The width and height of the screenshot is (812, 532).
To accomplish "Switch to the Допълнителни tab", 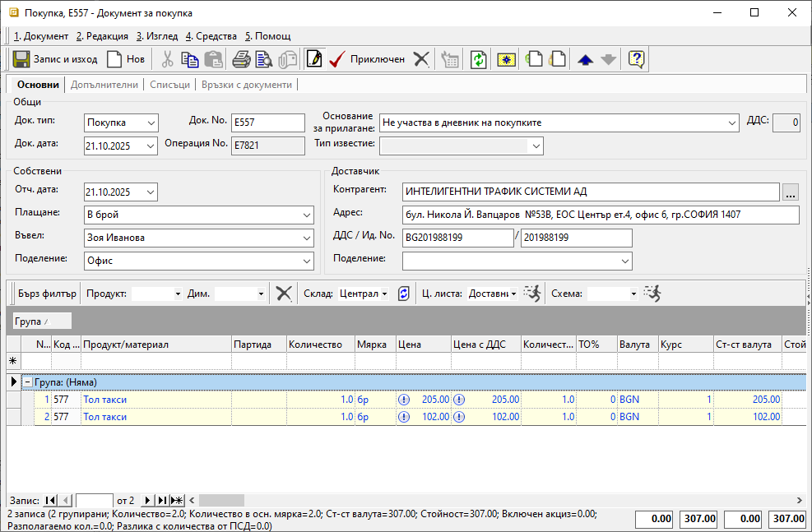I will tap(104, 85).
